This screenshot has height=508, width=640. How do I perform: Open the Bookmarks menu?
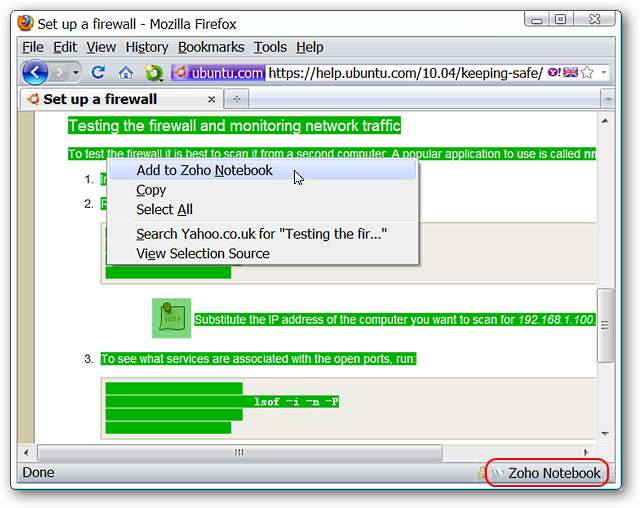pyautogui.click(x=211, y=47)
